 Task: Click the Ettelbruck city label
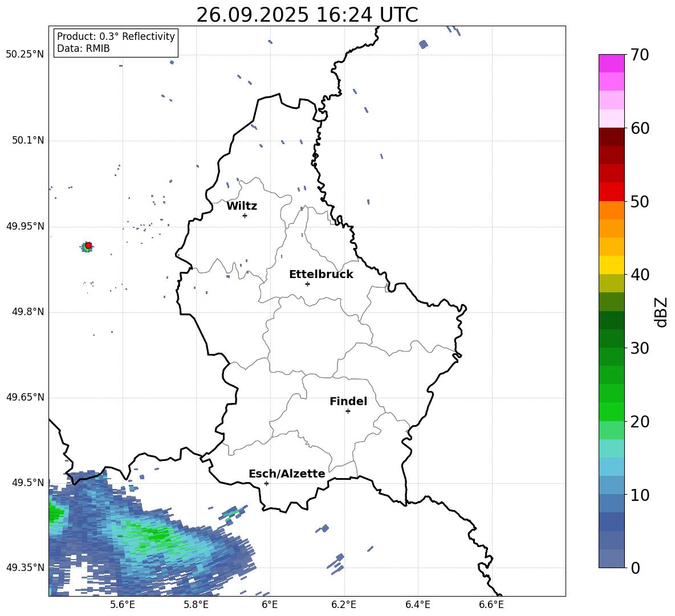point(321,275)
